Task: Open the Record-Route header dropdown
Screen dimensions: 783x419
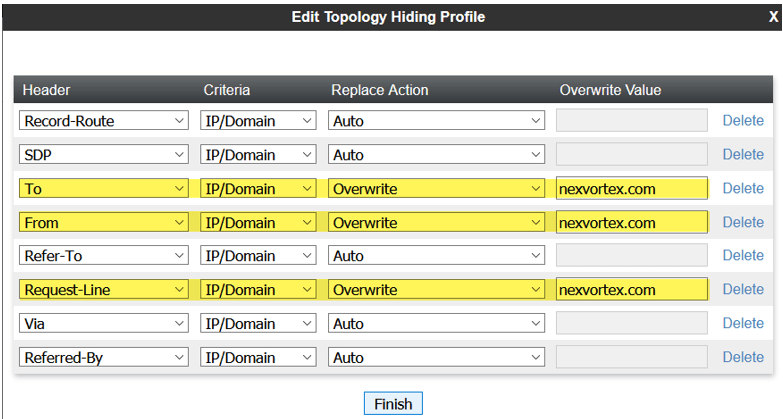Action: tap(104, 120)
